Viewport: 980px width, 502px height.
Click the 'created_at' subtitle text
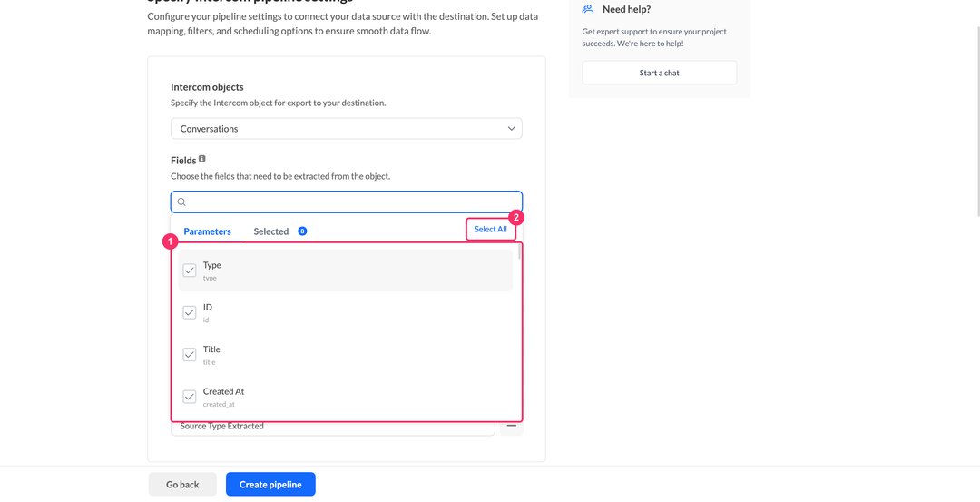(220, 405)
